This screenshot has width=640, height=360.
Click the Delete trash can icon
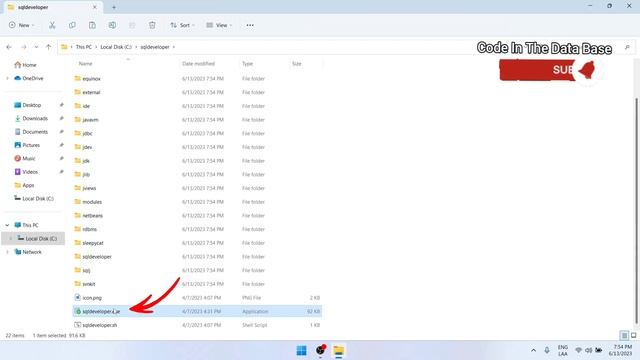coord(152,25)
